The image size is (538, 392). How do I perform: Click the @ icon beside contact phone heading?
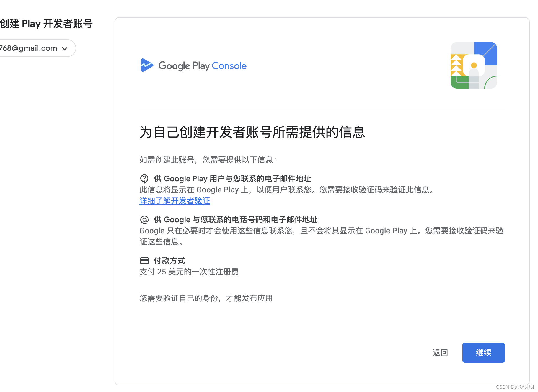point(144,220)
